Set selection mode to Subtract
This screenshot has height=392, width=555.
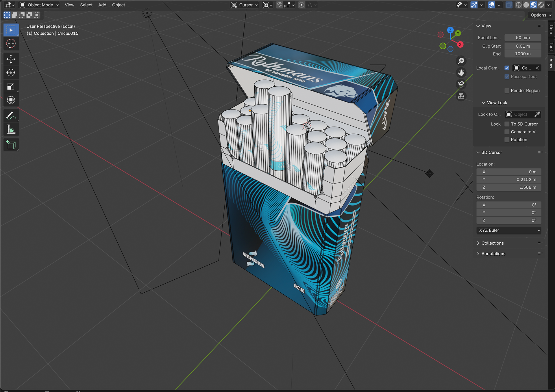[22, 15]
